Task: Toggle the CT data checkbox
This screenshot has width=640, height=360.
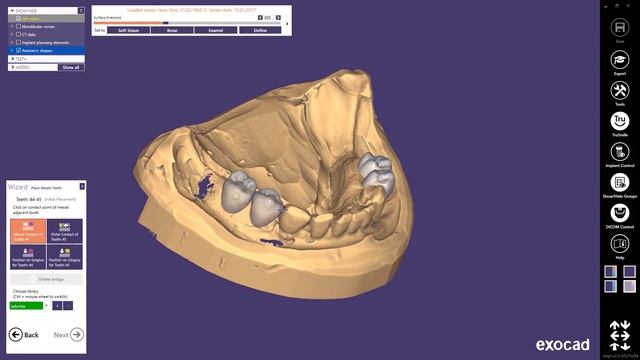Action: coord(18,35)
